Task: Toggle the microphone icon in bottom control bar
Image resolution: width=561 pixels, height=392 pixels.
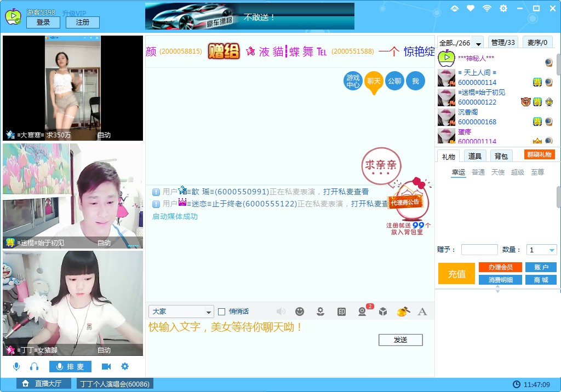Action: click(x=16, y=366)
